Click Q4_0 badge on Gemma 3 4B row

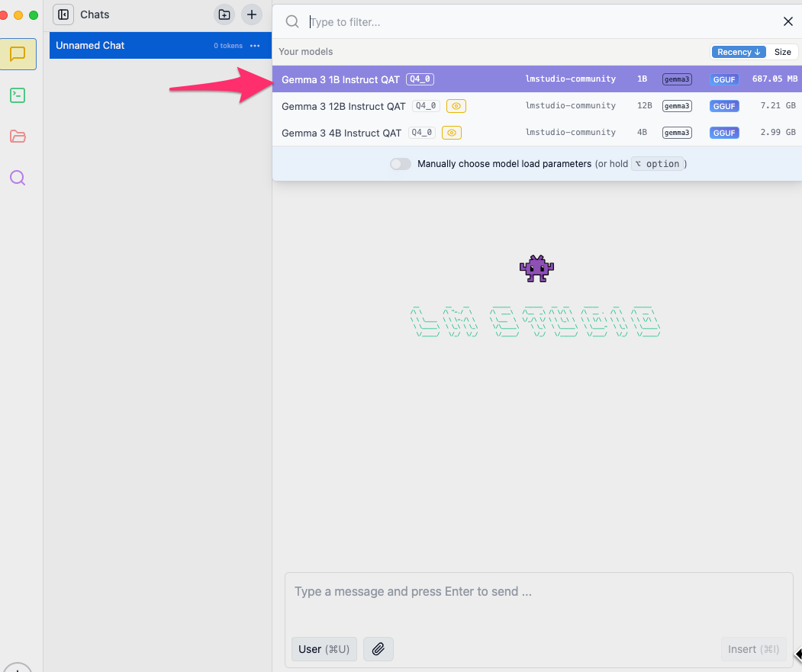(422, 133)
